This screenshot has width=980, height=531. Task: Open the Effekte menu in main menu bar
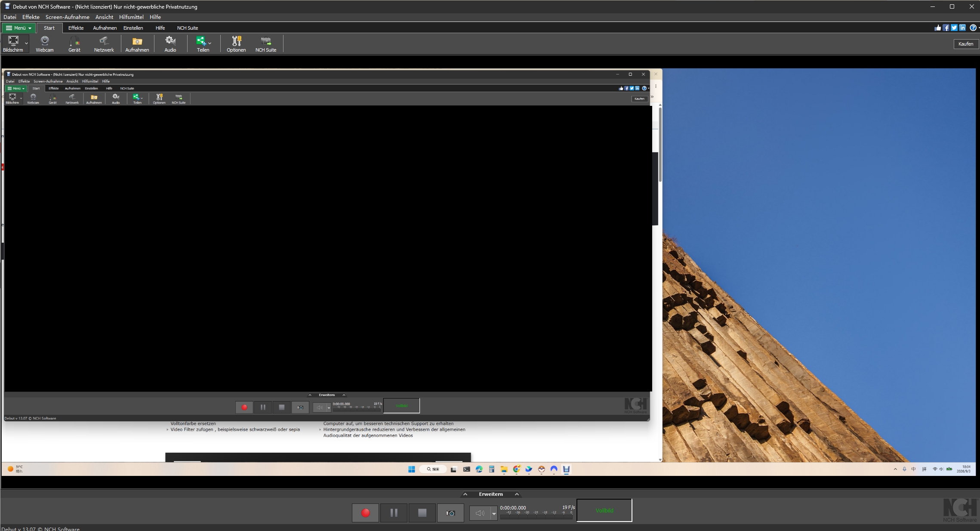coord(31,17)
